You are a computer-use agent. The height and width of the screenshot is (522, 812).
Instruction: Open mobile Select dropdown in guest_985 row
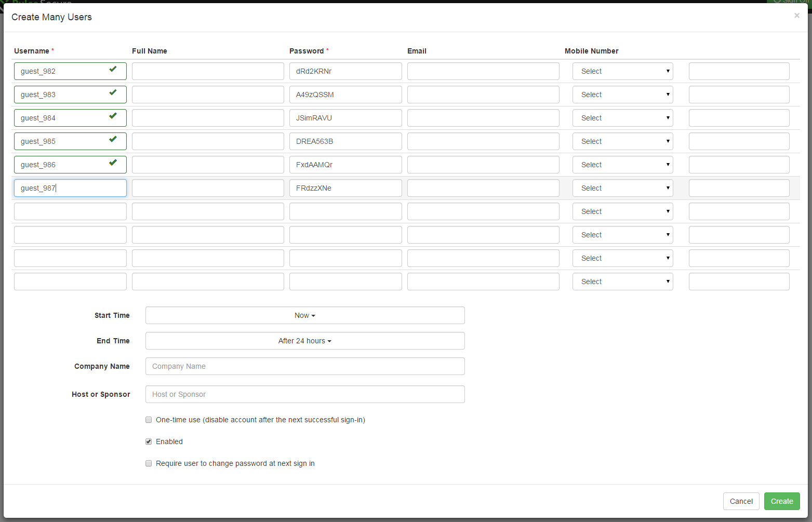pyautogui.click(x=622, y=141)
